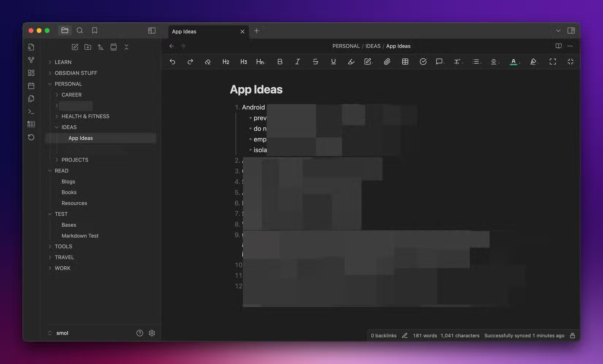603x364 pixels.
Task: Open the search pane in the sidebar
Action: (80, 30)
